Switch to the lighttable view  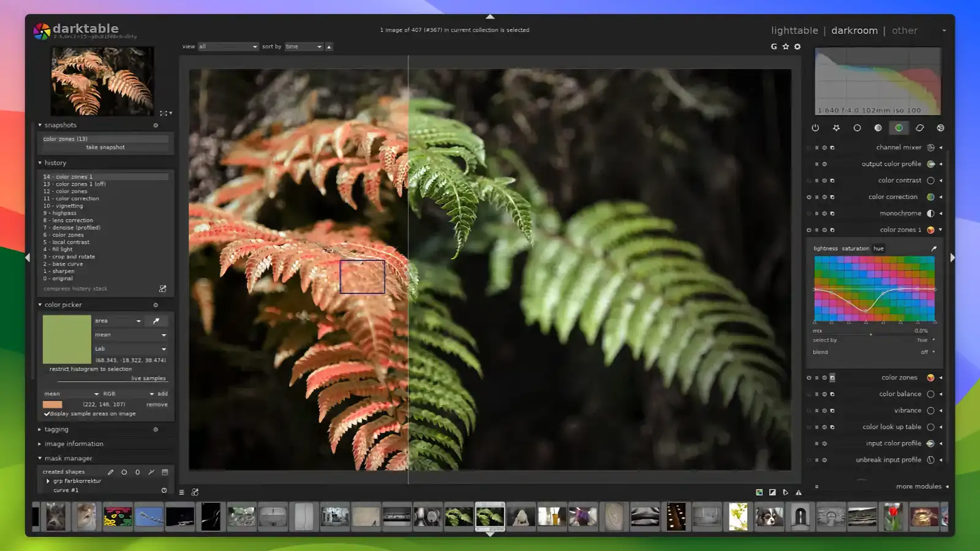tap(794, 30)
